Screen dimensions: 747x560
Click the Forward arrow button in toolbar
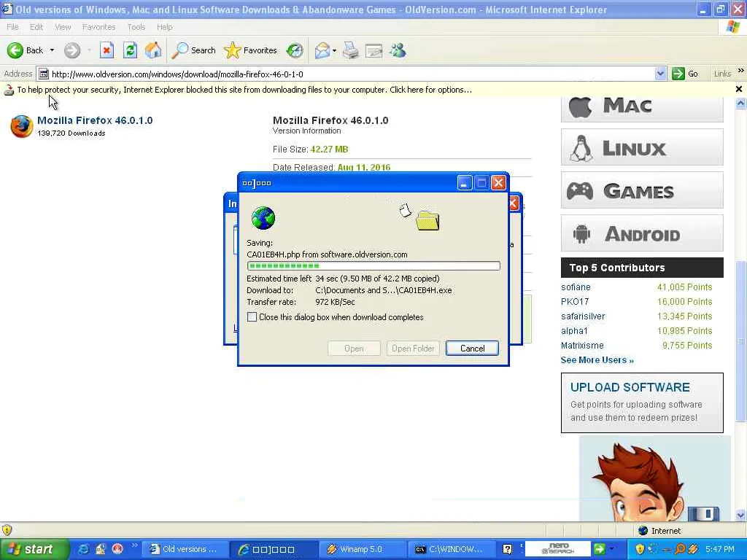[x=72, y=50]
